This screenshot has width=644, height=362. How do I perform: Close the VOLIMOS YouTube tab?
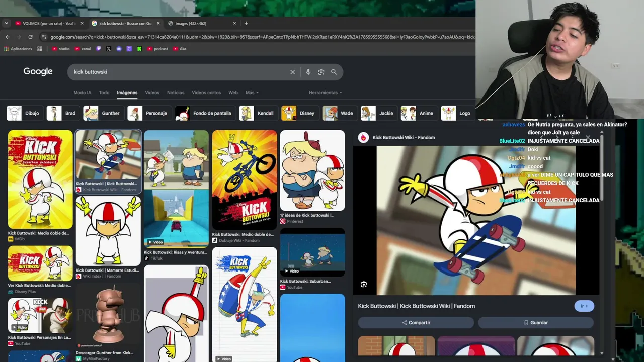click(82, 23)
